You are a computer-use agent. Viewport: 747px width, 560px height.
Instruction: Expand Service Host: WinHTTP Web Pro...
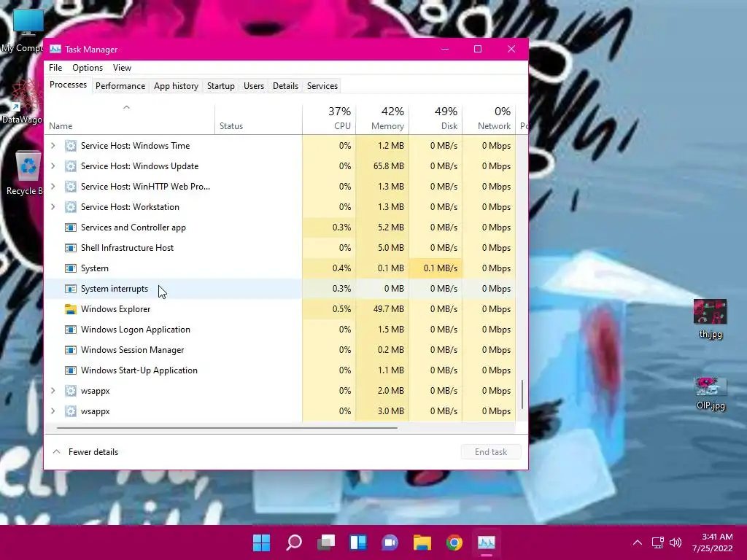click(53, 187)
